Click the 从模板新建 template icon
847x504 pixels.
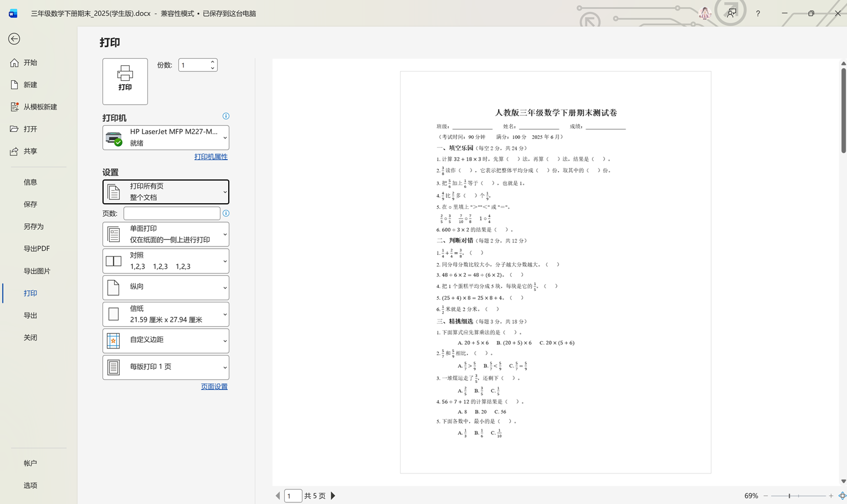(14, 107)
